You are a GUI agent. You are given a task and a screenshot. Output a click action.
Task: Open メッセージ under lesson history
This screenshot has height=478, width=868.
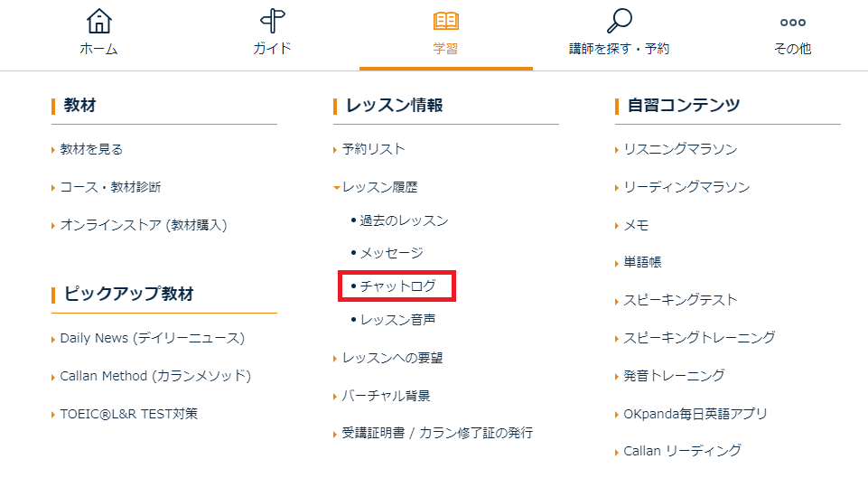coord(391,253)
